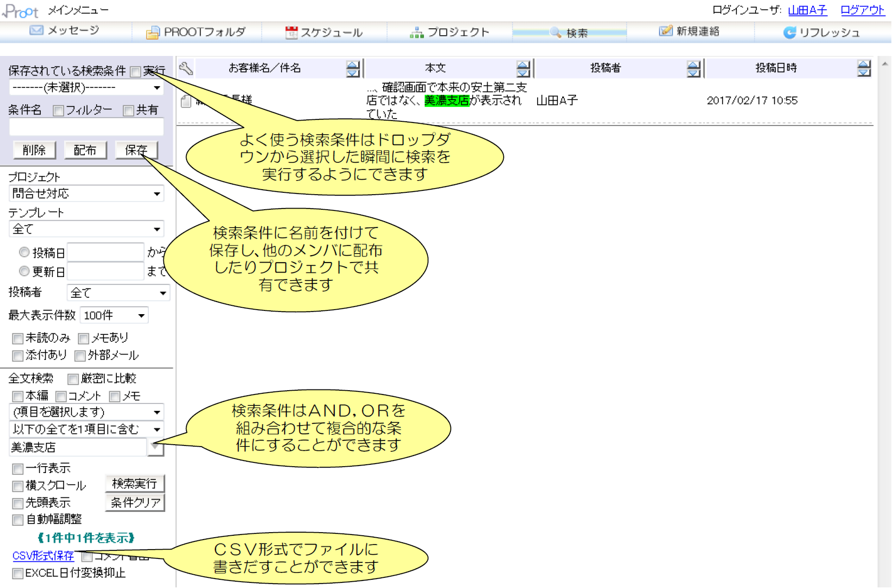Enable the 先頭表示 checkbox

[x=18, y=503]
